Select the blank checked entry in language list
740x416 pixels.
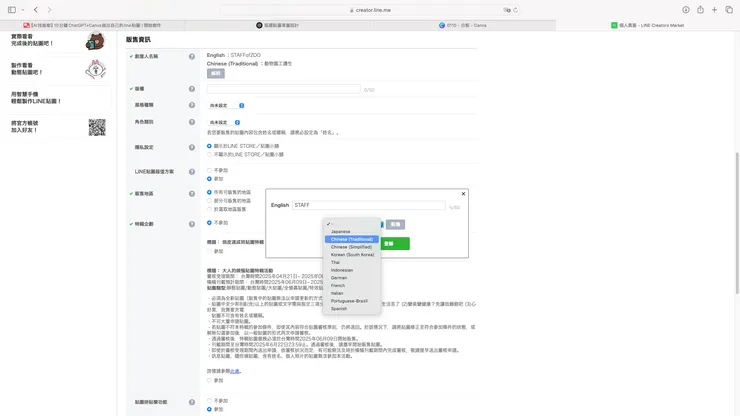tap(352, 224)
